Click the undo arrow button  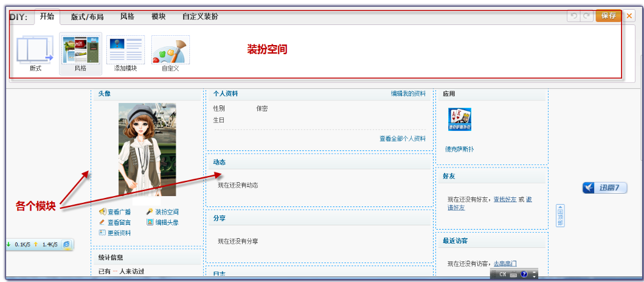coord(573,16)
